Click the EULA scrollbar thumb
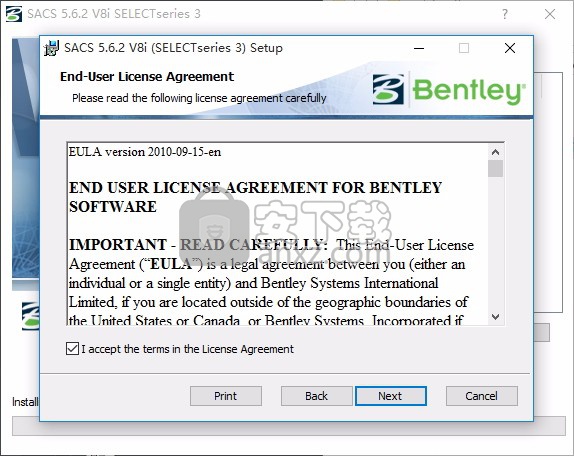This screenshot has height=456, width=574. click(x=495, y=169)
